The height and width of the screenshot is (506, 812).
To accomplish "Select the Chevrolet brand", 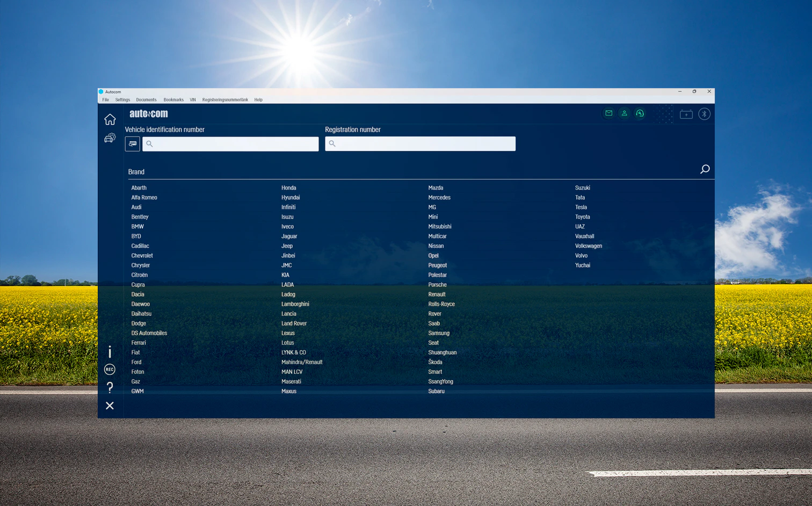I will click(x=142, y=256).
